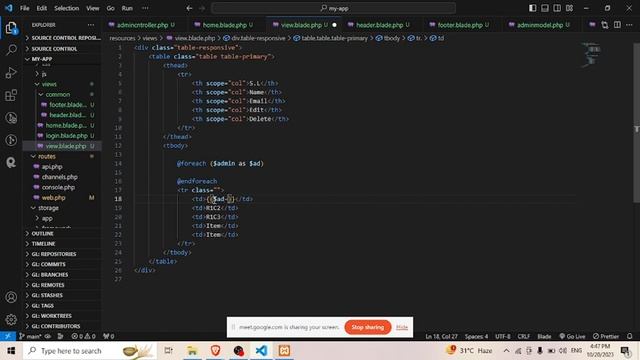Screen dimensions: 640x360
Task: Open the Windows Start menu
Action: pos(11,351)
